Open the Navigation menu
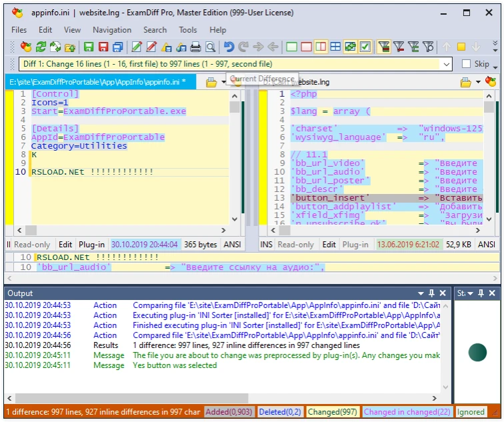Image resolution: width=504 pixels, height=422 pixels. coord(112,30)
